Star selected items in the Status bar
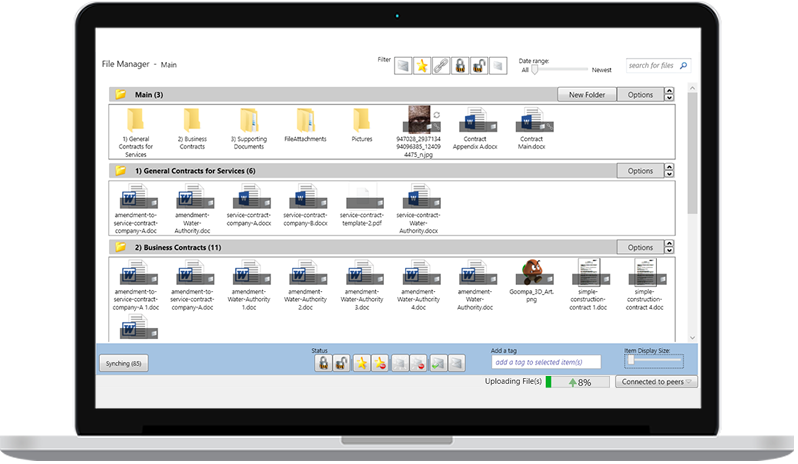Viewport: 798px width, 464px height. [x=361, y=363]
